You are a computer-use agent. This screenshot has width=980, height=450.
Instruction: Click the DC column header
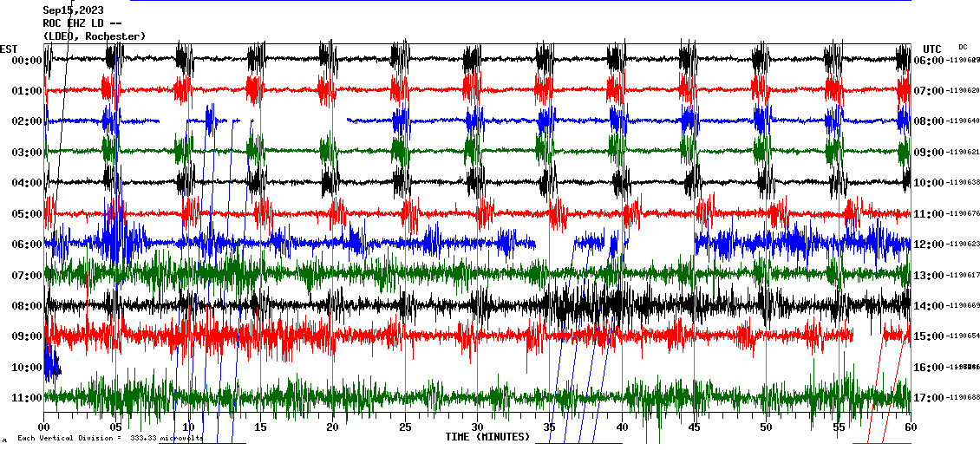pyautogui.click(x=963, y=47)
